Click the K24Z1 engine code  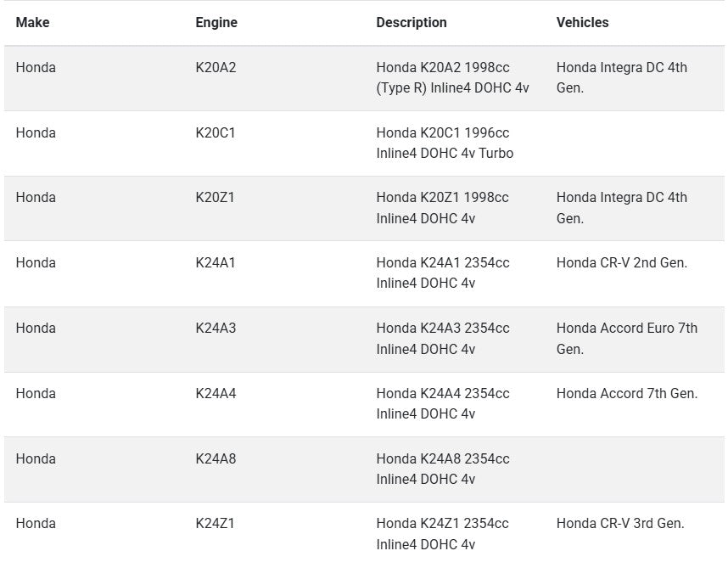[x=215, y=524]
